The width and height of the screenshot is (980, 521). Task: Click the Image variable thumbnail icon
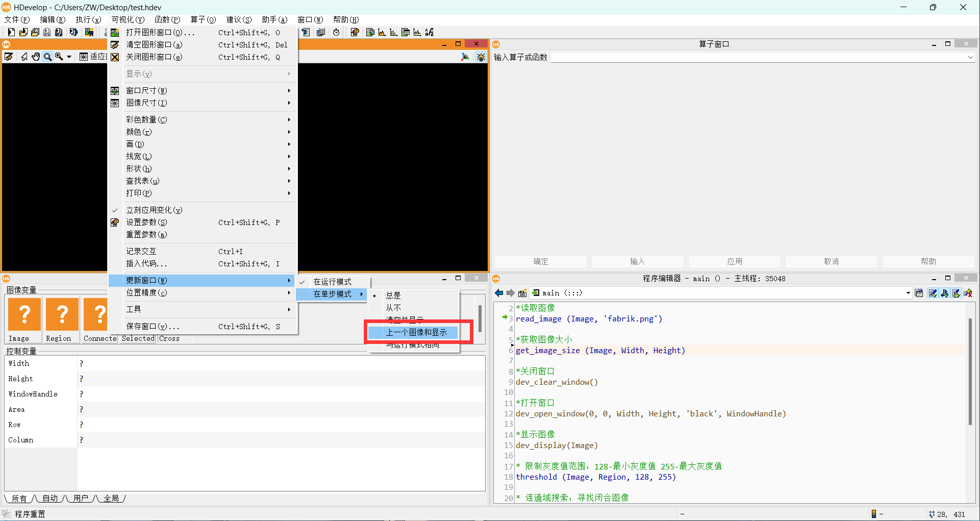pos(24,314)
